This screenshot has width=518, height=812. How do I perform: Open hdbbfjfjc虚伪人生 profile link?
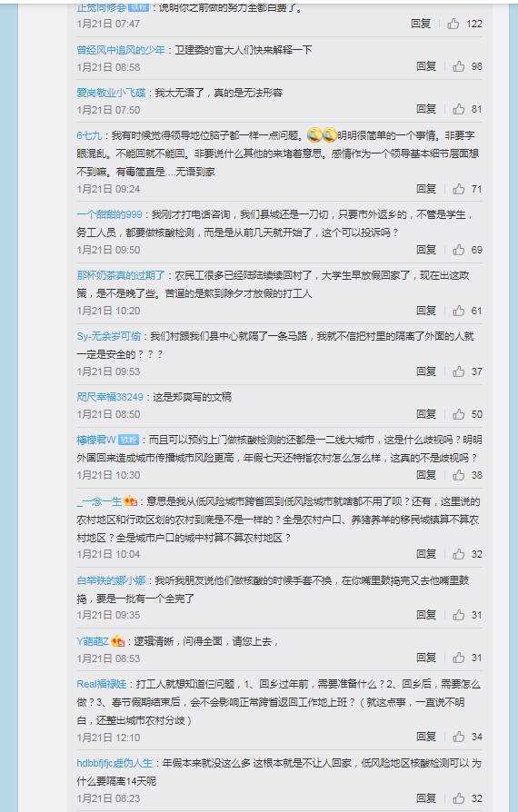tap(115, 763)
